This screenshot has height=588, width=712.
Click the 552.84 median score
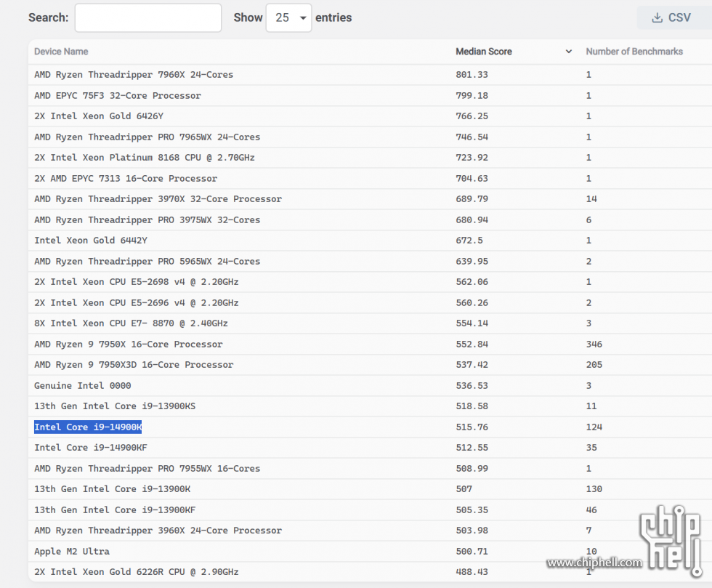472,344
